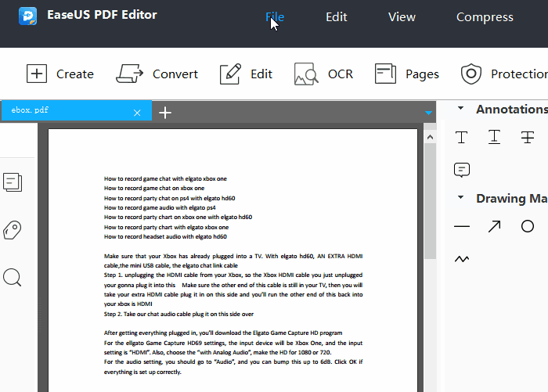Select the line drawing tool
This screenshot has width=548, height=392.
[x=462, y=226]
